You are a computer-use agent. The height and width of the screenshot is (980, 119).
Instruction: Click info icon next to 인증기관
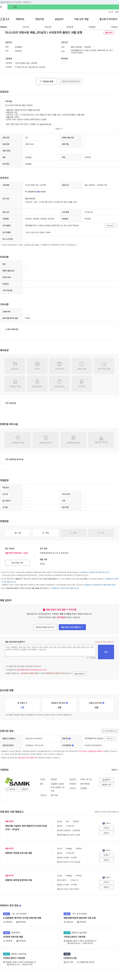(x=70, y=738)
